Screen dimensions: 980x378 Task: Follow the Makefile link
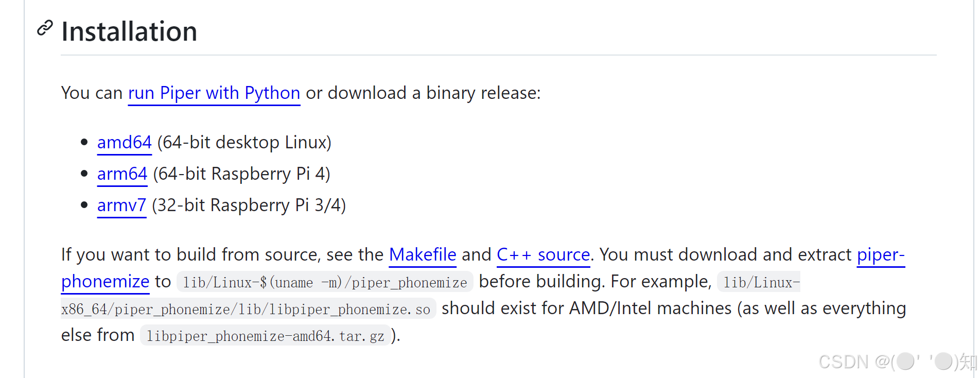[x=423, y=255]
